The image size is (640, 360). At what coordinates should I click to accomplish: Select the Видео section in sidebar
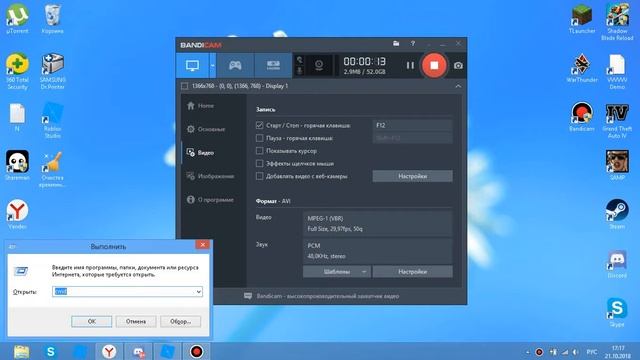pos(200,153)
